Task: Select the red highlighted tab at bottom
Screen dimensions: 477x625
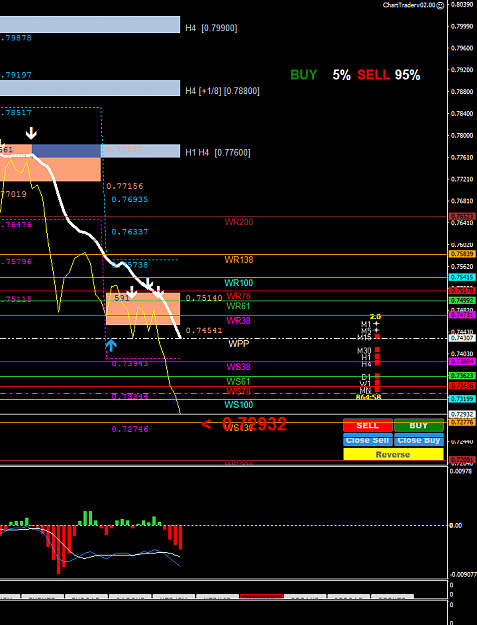Action: (x=261, y=596)
